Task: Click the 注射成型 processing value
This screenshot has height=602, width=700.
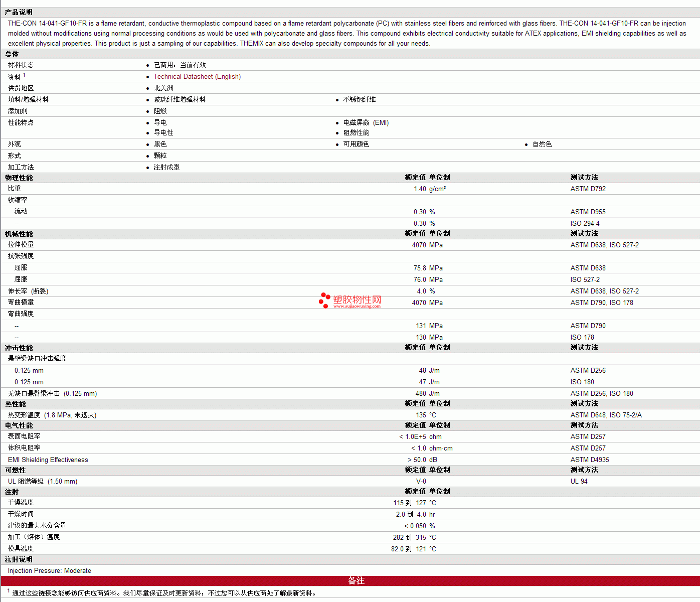Action: 166,168
